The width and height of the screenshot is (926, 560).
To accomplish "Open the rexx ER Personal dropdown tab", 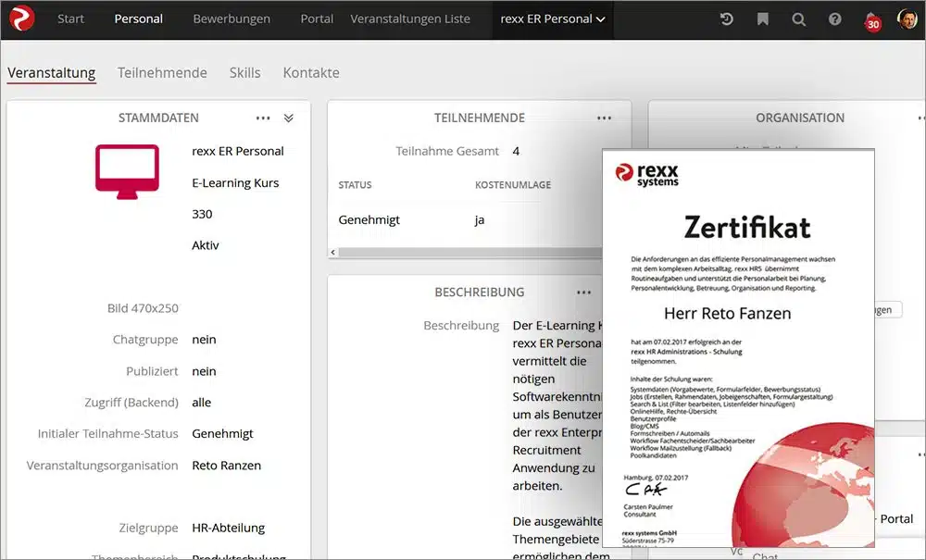I will pos(553,19).
